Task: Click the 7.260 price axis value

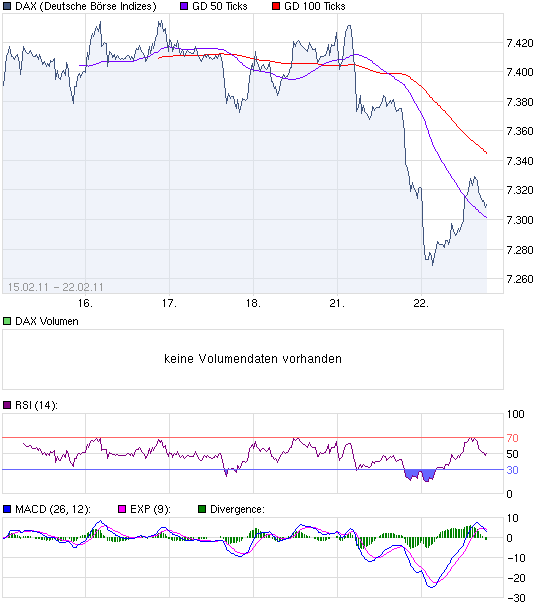Action: point(520,279)
